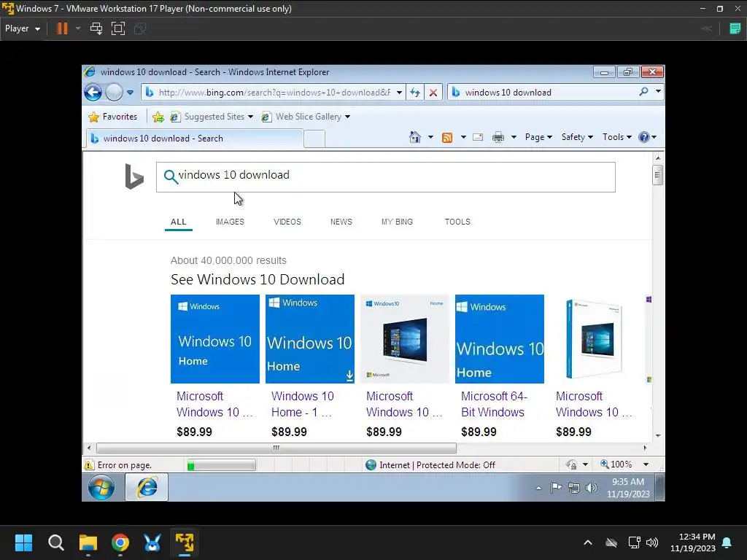747x560 pixels.
Task: Open the search provider dropdown arrow
Action: (658, 91)
